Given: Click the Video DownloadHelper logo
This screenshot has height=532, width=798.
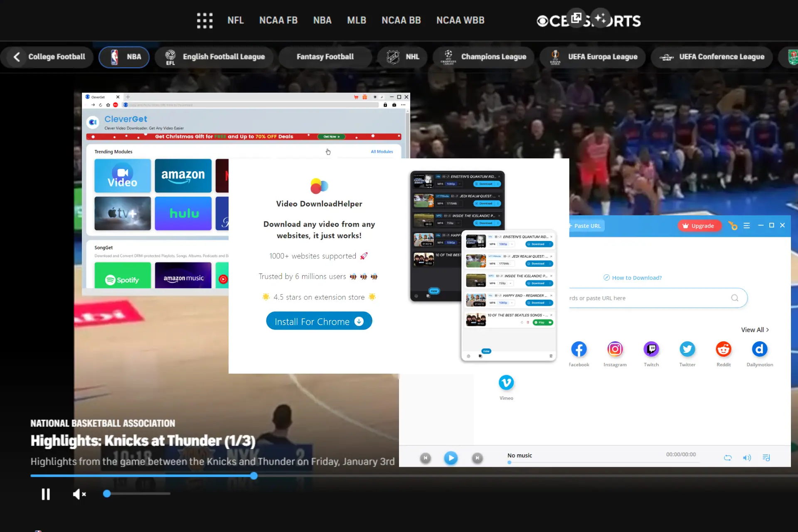Looking at the screenshot, I should click(319, 186).
